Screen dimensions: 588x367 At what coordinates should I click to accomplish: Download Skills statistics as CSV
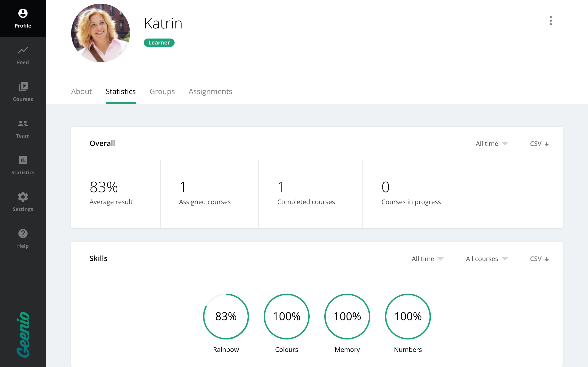pos(539,259)
